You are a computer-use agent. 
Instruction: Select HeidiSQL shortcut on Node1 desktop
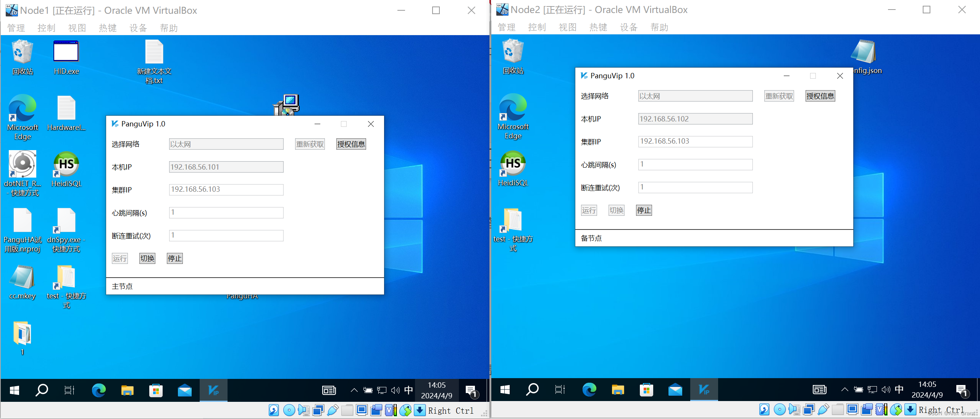coord(66,169)
